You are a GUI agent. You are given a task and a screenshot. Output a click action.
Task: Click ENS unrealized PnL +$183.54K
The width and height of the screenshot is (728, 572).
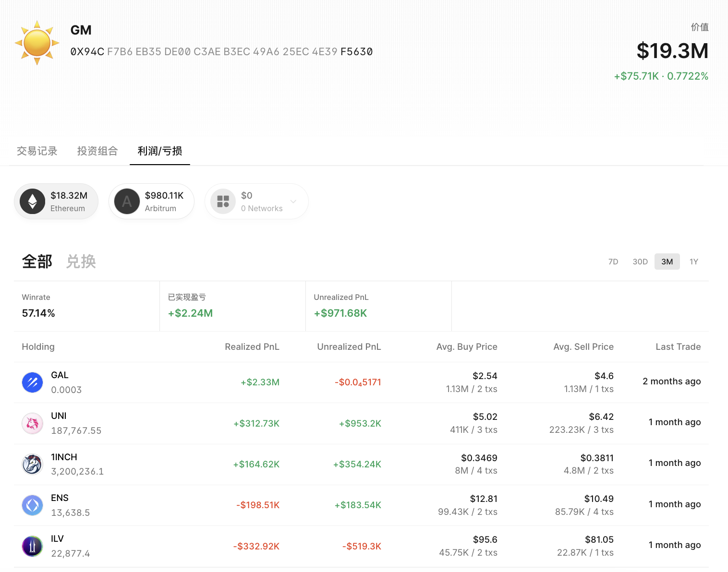pyautogui.click(x=358, y=505)
